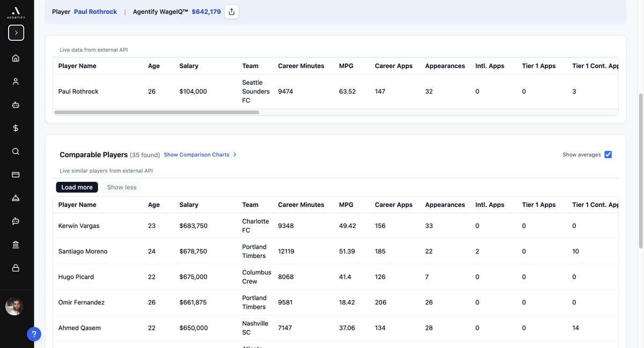The image size is (644, 348).
Task: Click the $675,000 salary cell
Action: pyautogui.click(x=193, y=277)
